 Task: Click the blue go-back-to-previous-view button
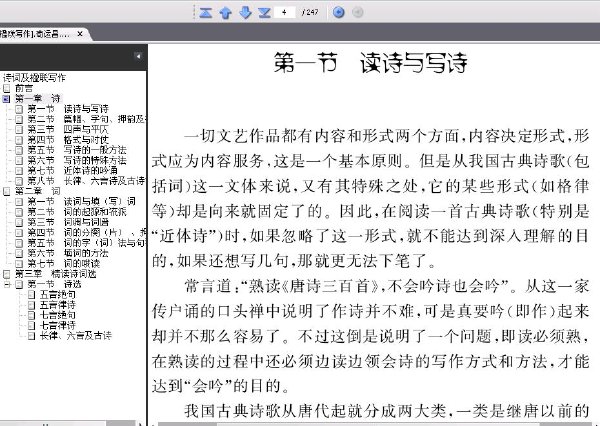coord(338,12)
